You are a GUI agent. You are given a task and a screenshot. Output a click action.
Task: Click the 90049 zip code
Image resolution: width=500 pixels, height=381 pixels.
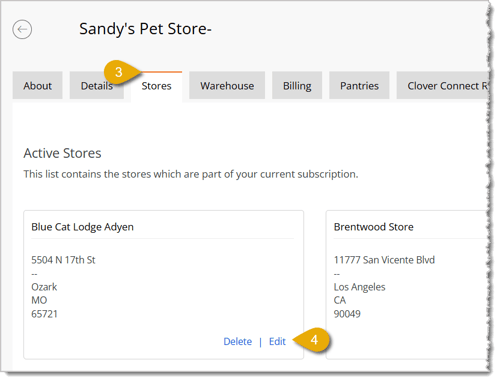click(x=347, y=314)
